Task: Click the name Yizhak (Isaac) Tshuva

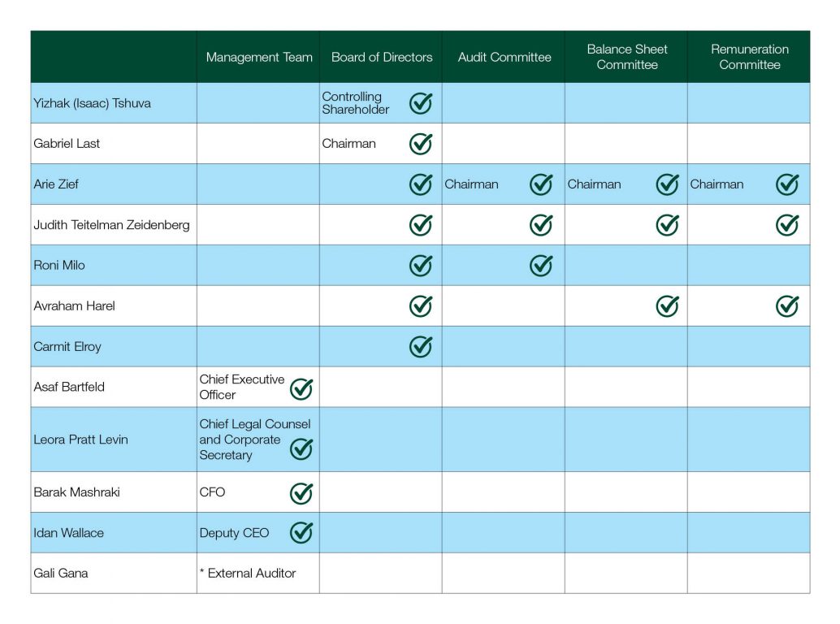Action: click(92, 103)
